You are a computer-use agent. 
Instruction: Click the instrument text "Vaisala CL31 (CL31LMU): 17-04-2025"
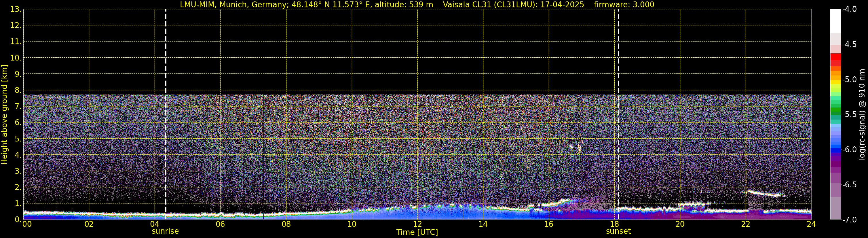click(513, 5)
